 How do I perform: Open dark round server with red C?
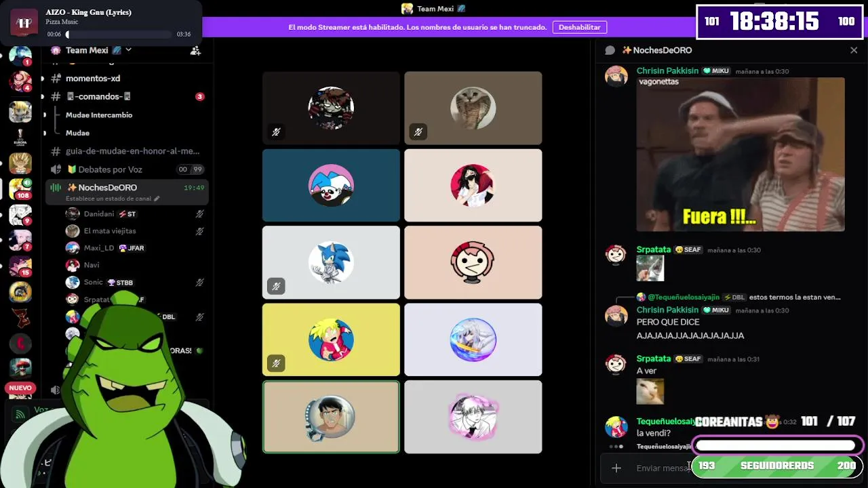pos(20,344)
